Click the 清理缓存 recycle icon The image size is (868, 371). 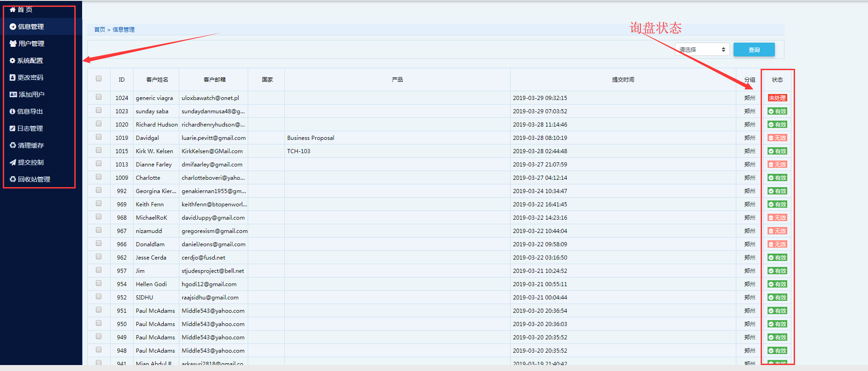point(13,145)
